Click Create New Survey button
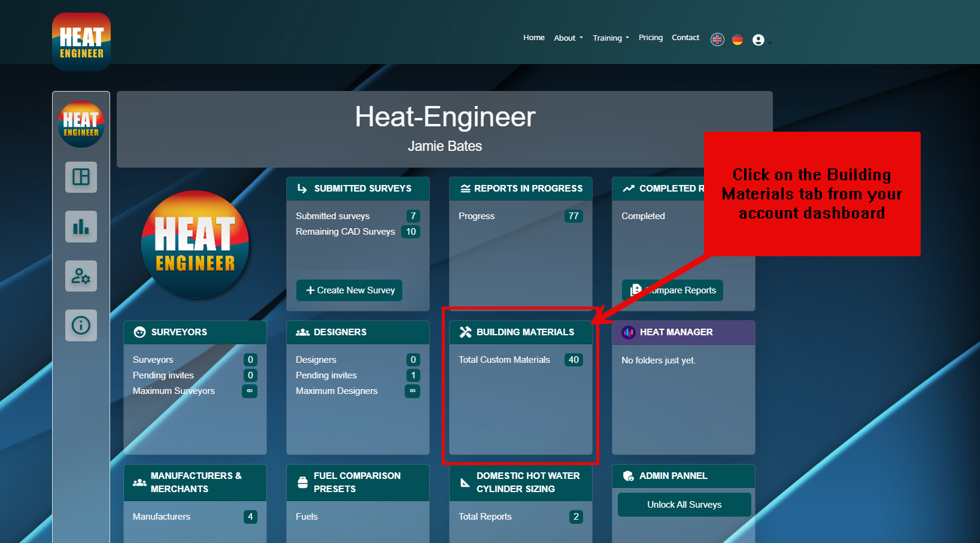The image size is (980, 543). click(x=350, y=290)
